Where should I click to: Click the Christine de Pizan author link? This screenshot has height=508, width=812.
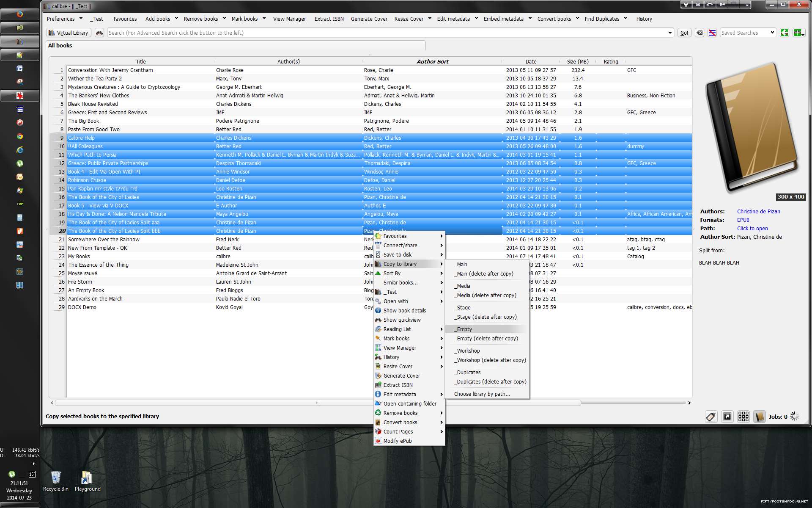(x=758, y=211)
